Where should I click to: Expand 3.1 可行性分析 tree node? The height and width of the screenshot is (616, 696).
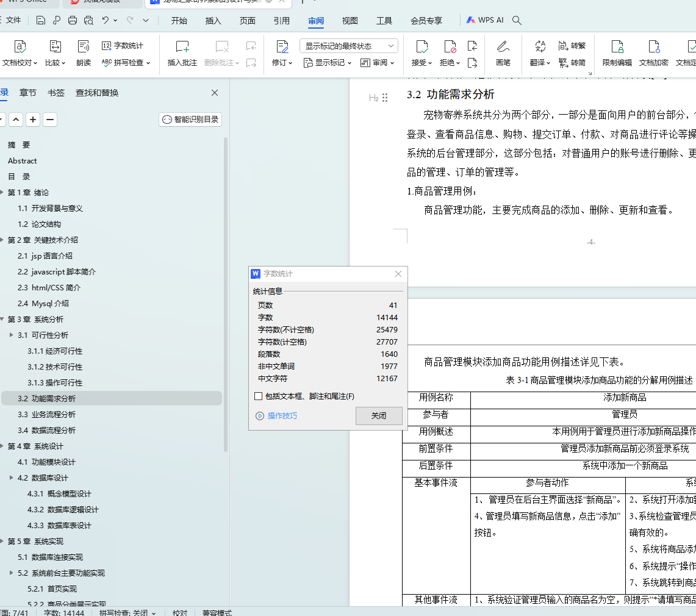11,335
